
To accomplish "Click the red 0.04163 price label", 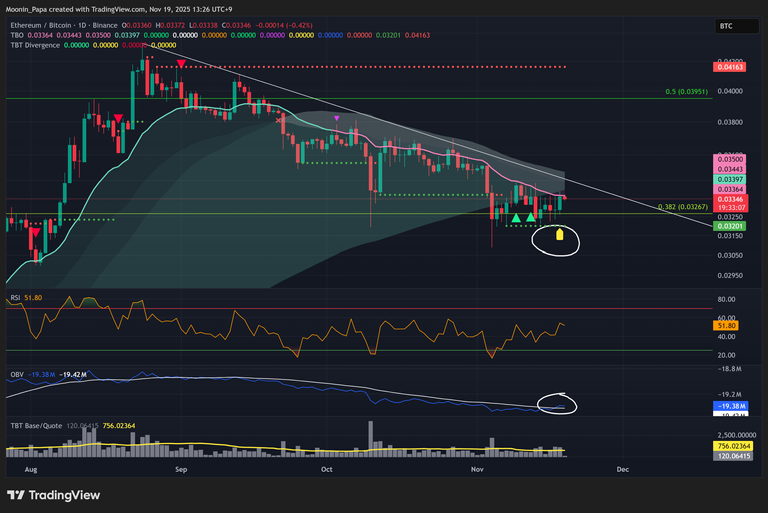I will coord(727,67).
